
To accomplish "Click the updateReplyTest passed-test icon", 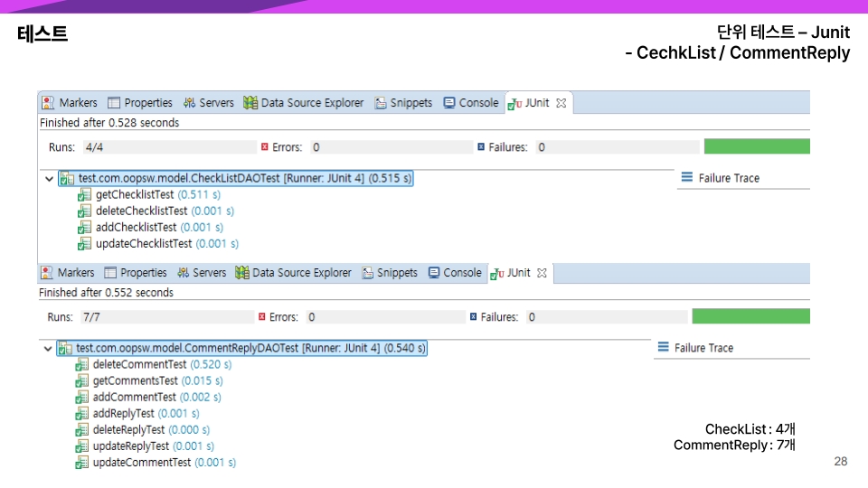I will tap(81, 446).
